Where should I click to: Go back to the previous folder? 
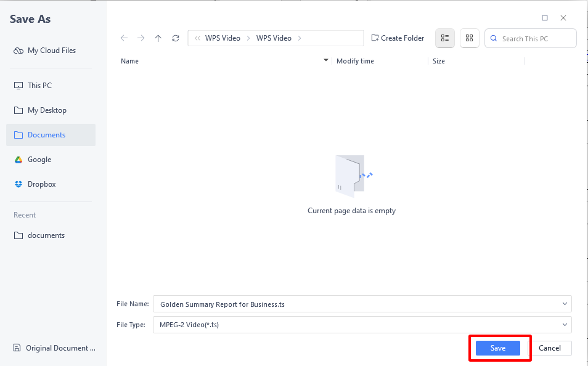[124, 38]
